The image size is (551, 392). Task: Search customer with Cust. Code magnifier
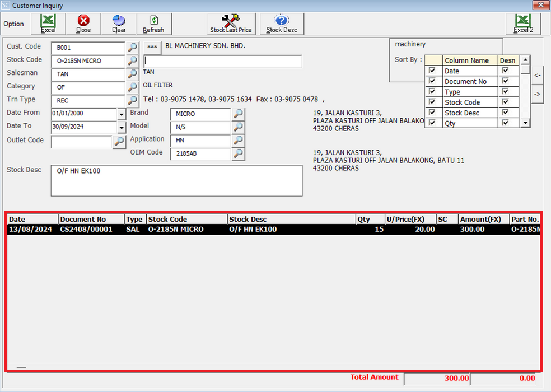133,48
